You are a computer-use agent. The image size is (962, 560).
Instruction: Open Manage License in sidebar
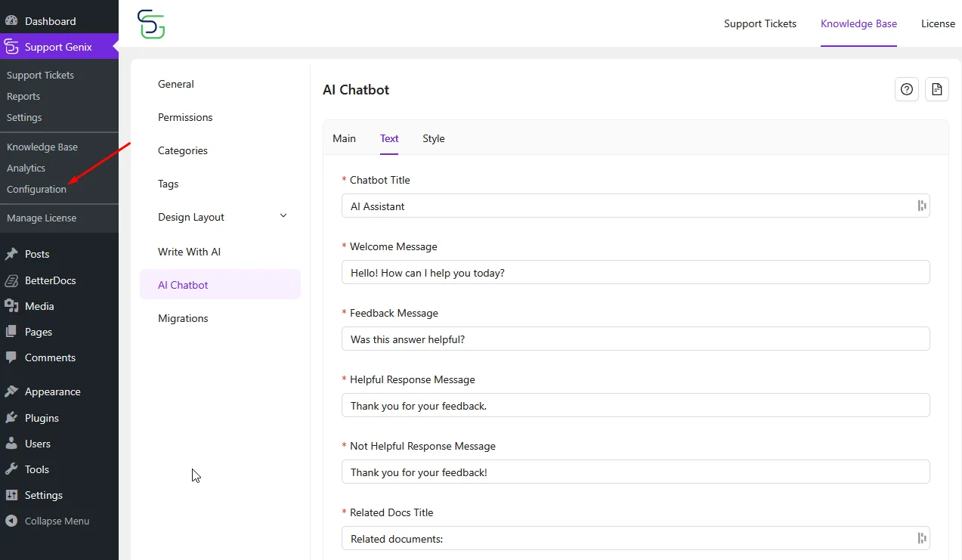tap(42, 218)
